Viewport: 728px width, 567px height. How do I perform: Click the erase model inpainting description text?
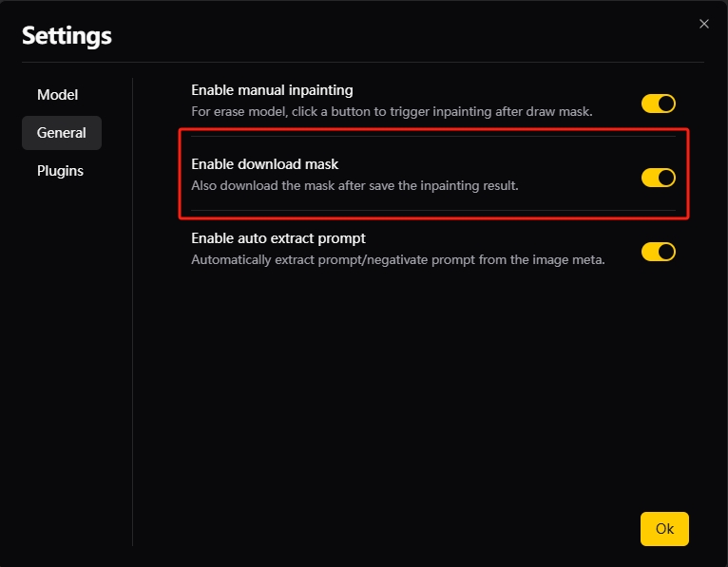point(392,111)
